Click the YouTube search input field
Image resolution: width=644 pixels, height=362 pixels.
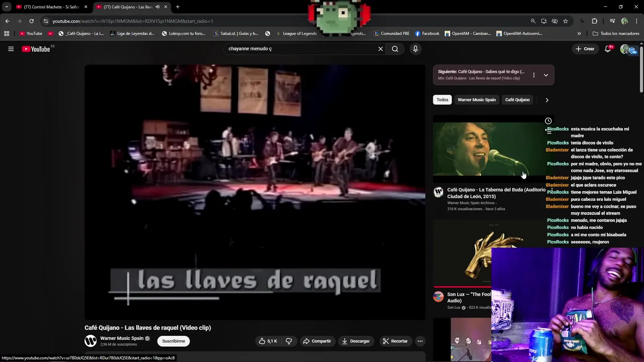pyautogui.click(x=300, y=49)
